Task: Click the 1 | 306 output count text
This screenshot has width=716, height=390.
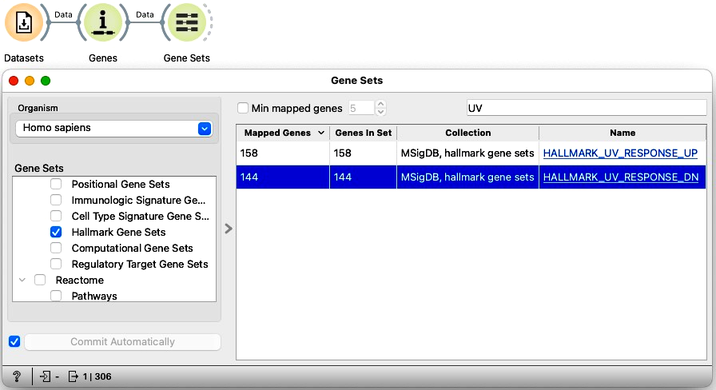Action: pyautogui.click(x=97, y=376)
